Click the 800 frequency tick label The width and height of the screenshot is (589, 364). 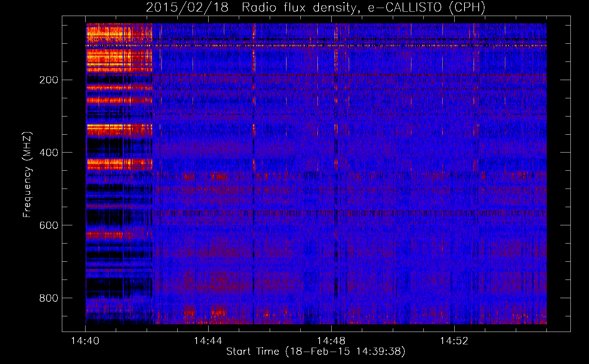(48, 298)
